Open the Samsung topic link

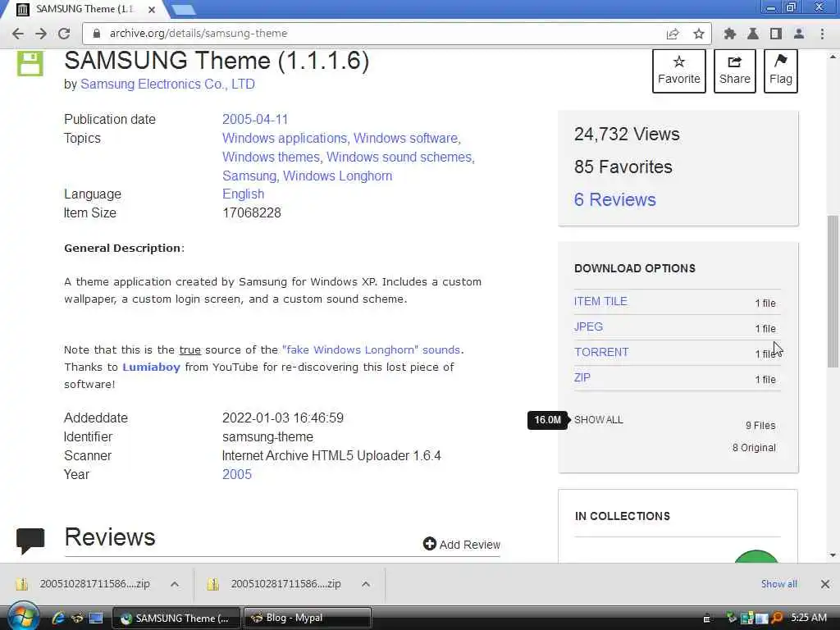(249, 176)
